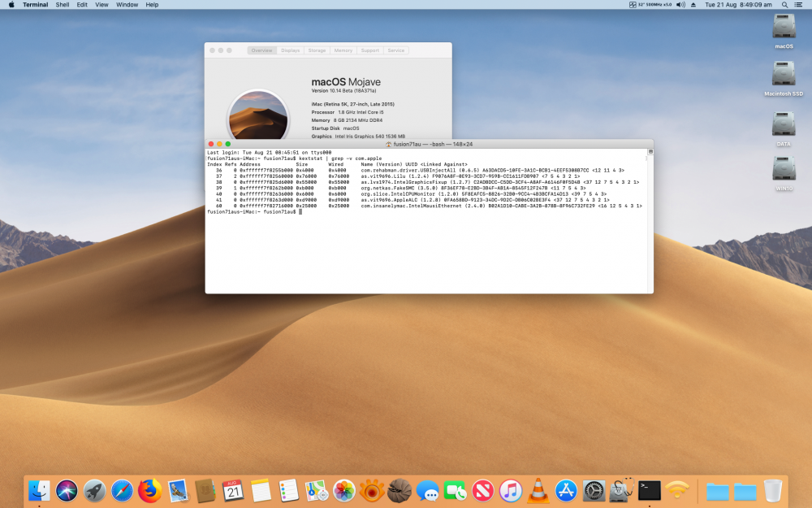This screenshot has height=508, width=812.
Task: Open FaceTime icon in dock
Action: tap(455, 490)
